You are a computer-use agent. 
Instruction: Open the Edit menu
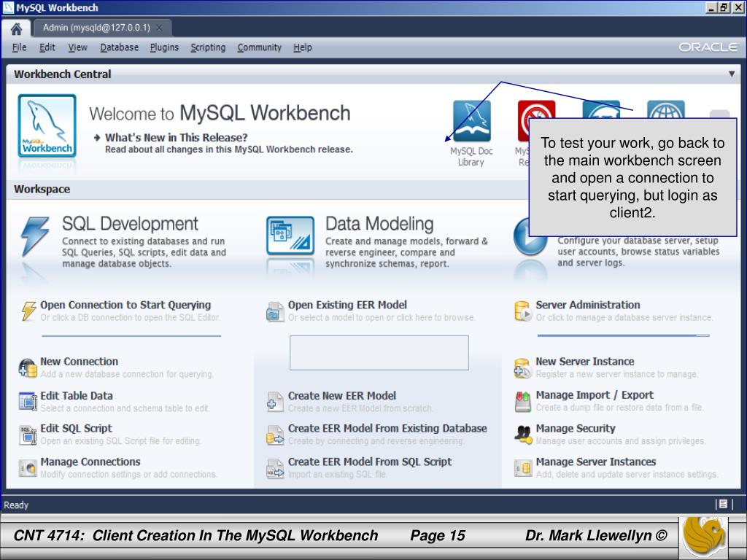47,47
